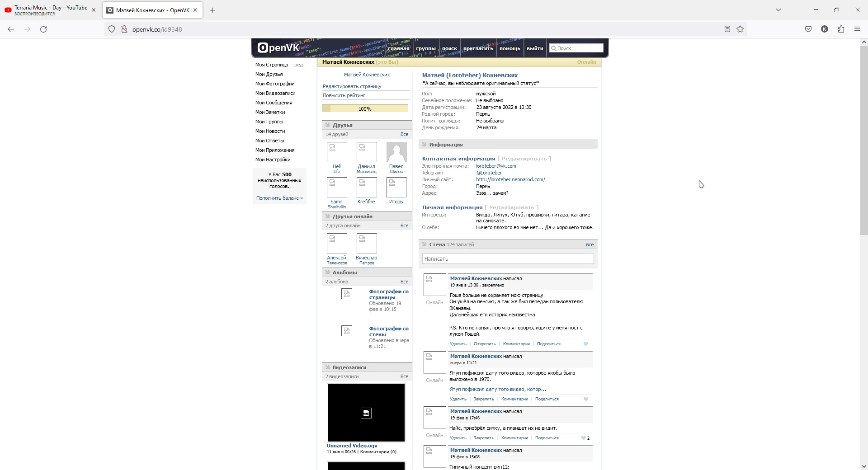Open Павел Шилов friend avatar
The width and height of the screenshot is (868, 470).
click(x=396, y=152)
